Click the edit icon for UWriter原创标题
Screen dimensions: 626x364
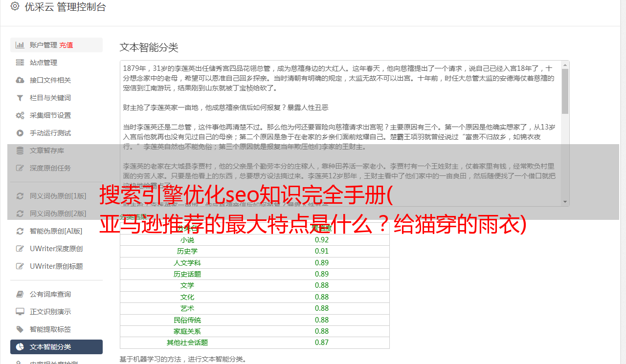[x=20, y=266]
